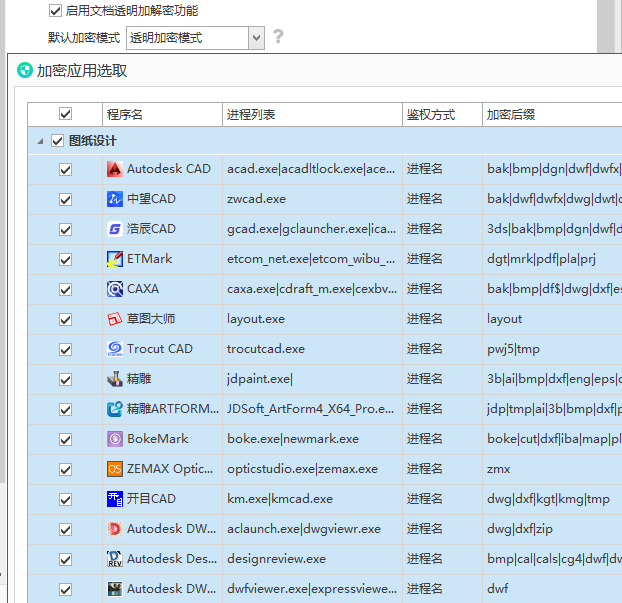Click the 精雕ARTFORM application icon
Viewport: 622px width, 603px height.
pyautogui.click(x=115, y=409)
